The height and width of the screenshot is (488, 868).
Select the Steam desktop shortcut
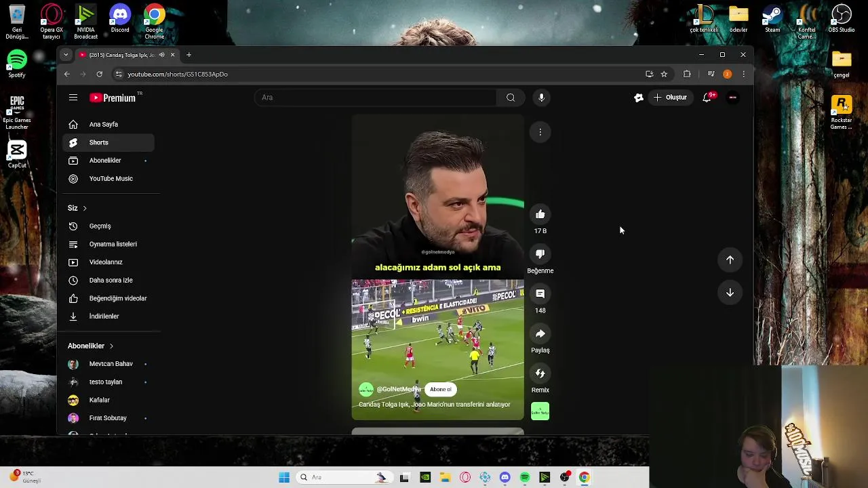click(x=772, y=20)
